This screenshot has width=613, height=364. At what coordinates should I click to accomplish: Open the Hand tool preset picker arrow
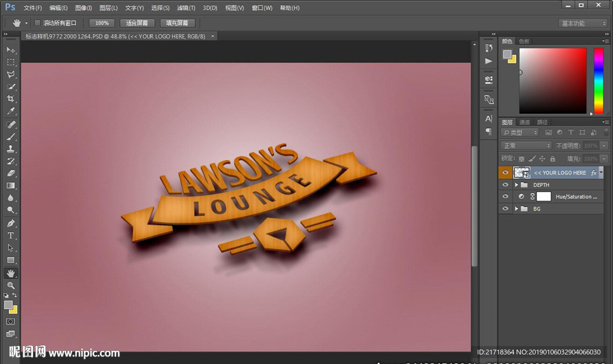[26, 23]
